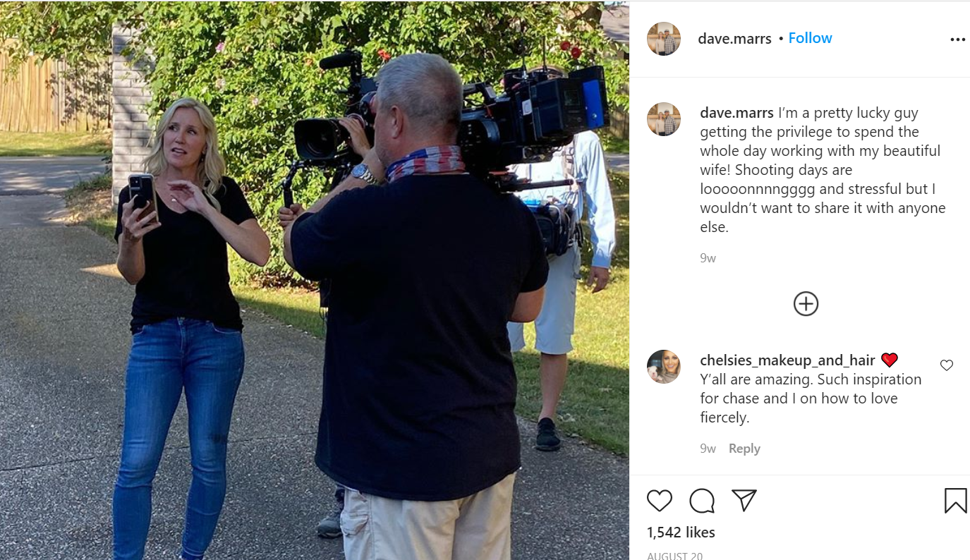Save the post with the bookmark icon
970x560 pixels.
click(955, 501)
